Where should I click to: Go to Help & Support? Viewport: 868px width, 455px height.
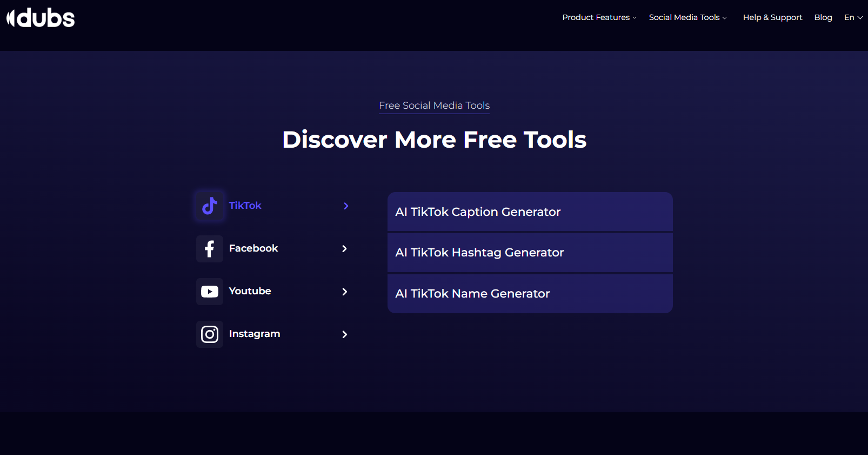pos(772,17)
